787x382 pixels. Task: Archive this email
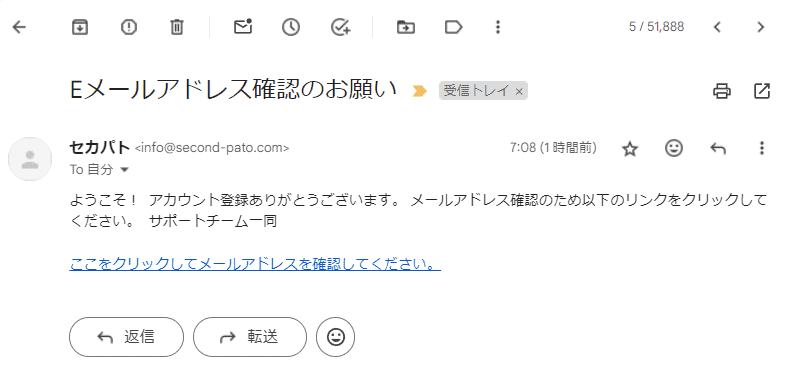tap(79, 27)
